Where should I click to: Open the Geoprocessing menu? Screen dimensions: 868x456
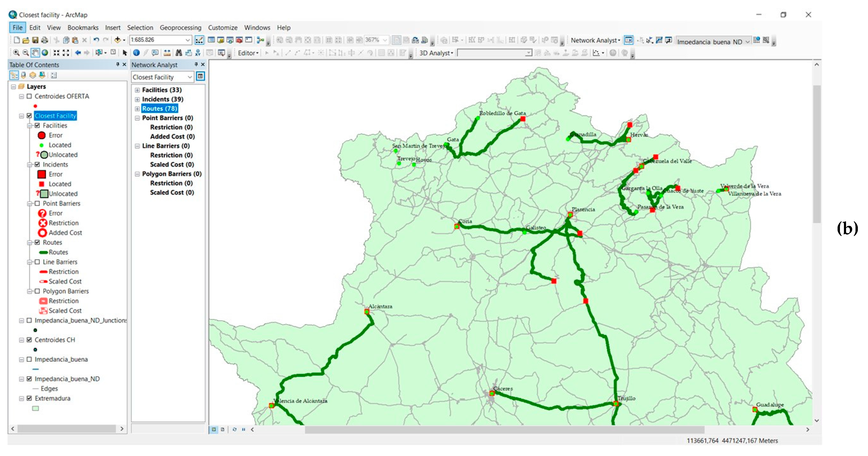click(180, 28)
